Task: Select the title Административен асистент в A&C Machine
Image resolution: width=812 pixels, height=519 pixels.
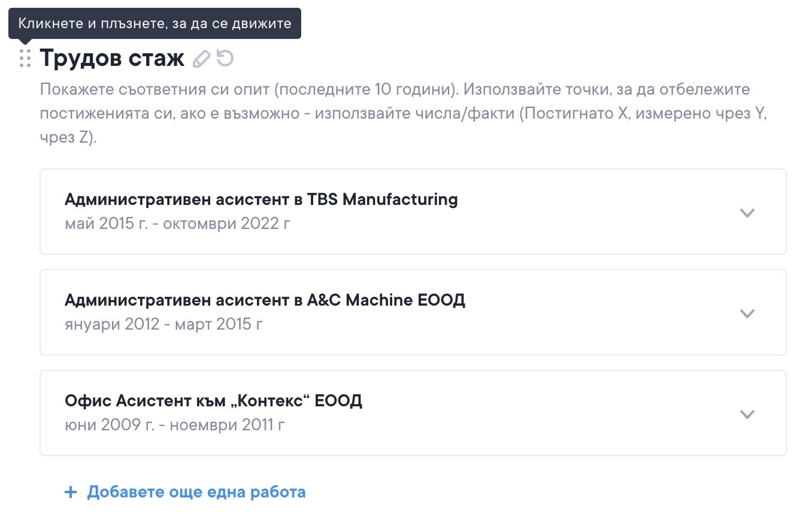Action: tap(265, 300)
